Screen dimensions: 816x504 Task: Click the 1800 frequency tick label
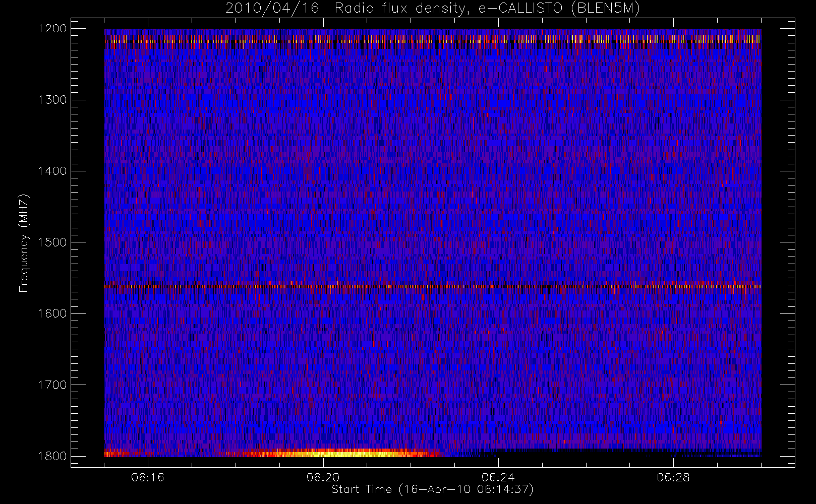point(52,456)
